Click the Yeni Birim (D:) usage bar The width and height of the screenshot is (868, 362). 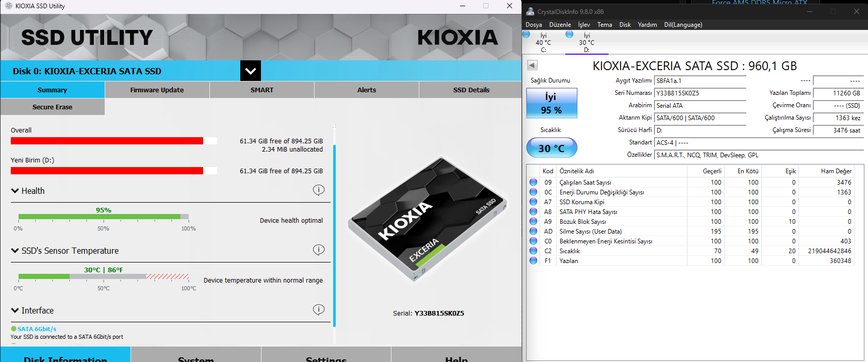[114, 171]
